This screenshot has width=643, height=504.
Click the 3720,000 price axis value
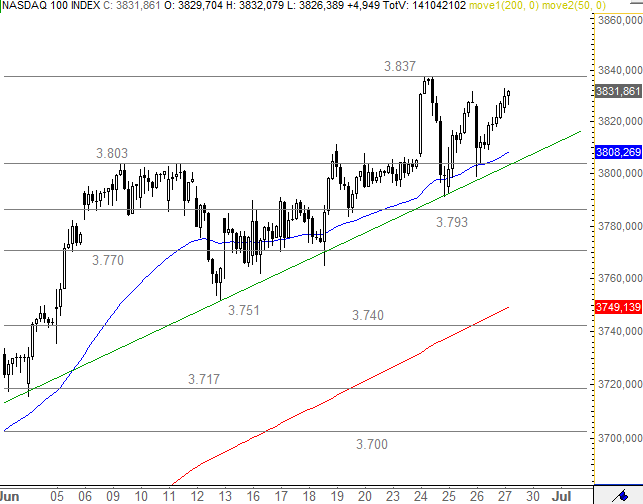[620, 384]
